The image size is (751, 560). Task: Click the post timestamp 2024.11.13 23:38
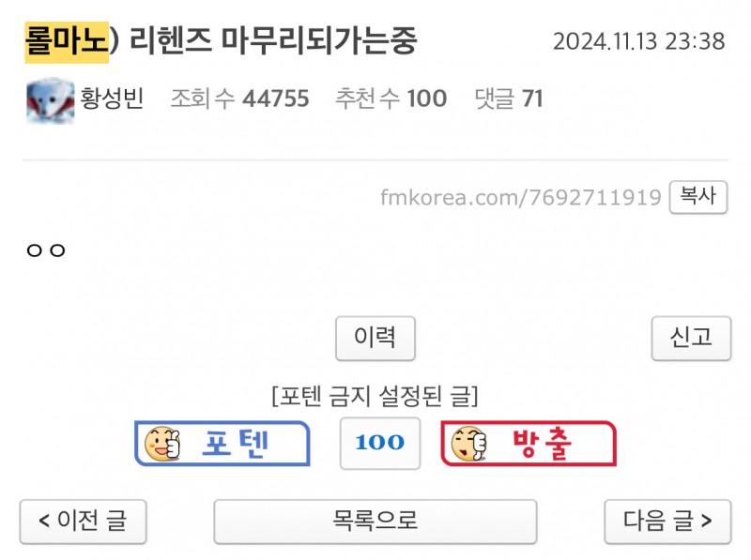638,42
